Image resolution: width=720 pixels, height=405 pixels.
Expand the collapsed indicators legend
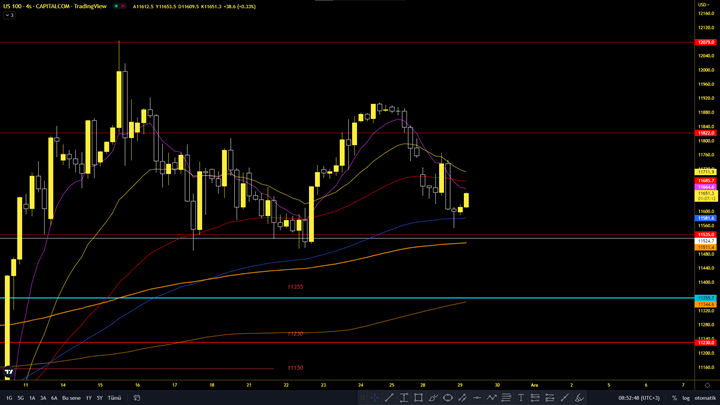pyautogui.click(x=8, y=16)
